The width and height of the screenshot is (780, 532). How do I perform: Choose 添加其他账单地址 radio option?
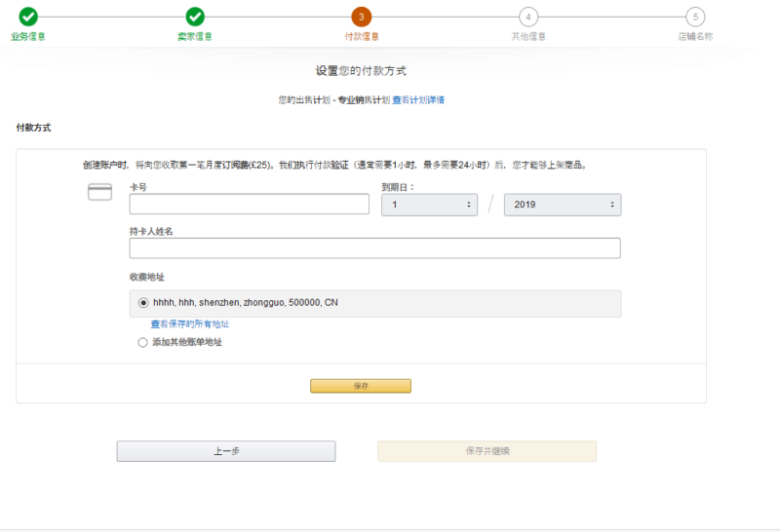tap(142, 343)
